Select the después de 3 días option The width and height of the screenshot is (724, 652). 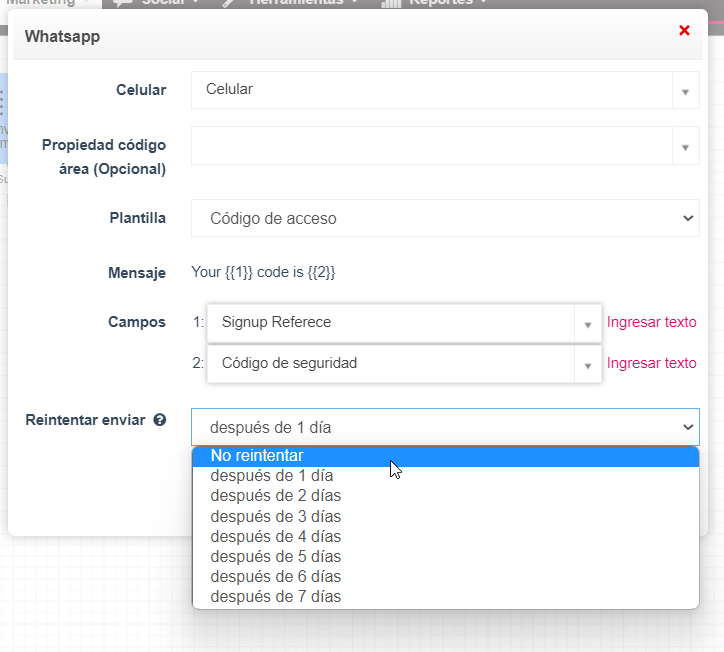pos(446,516)
